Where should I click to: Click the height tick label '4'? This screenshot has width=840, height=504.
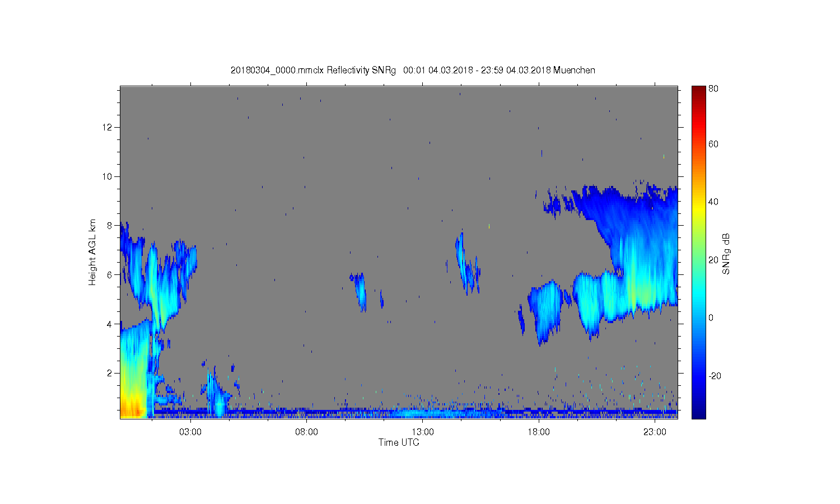click(110, 324)
